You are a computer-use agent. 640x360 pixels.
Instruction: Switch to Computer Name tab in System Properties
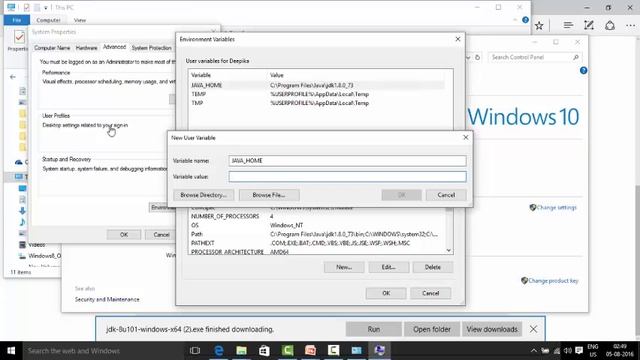point(52,48)
